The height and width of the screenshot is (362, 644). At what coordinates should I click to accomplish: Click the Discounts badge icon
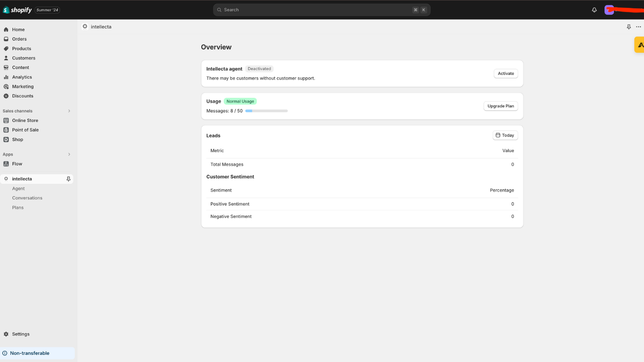pos(6,96)
